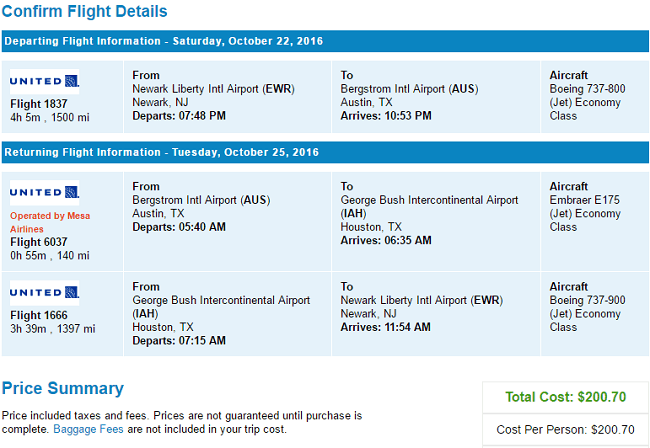The height and width of the screenshot is (448, 650).
Task: Select the Departing Flight Information header bar
Action: (x=325, y=41)
